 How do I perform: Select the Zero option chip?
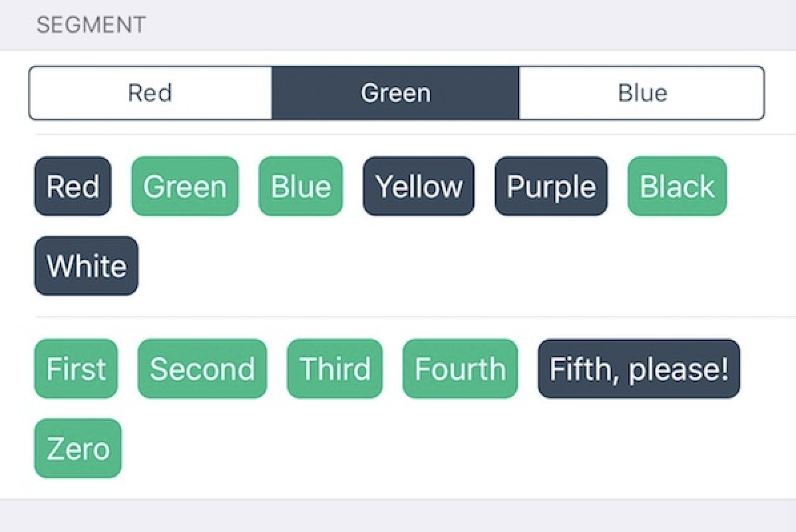pos(78,448)
